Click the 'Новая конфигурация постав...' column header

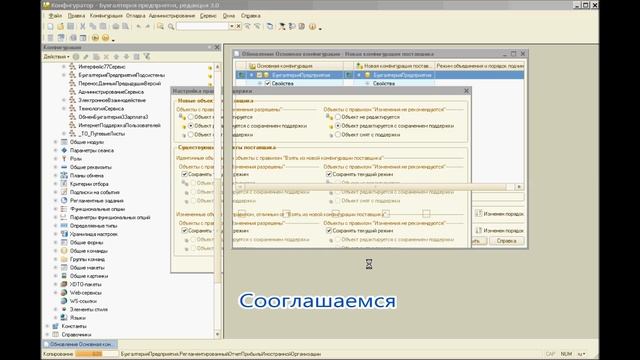click(394, 66)
